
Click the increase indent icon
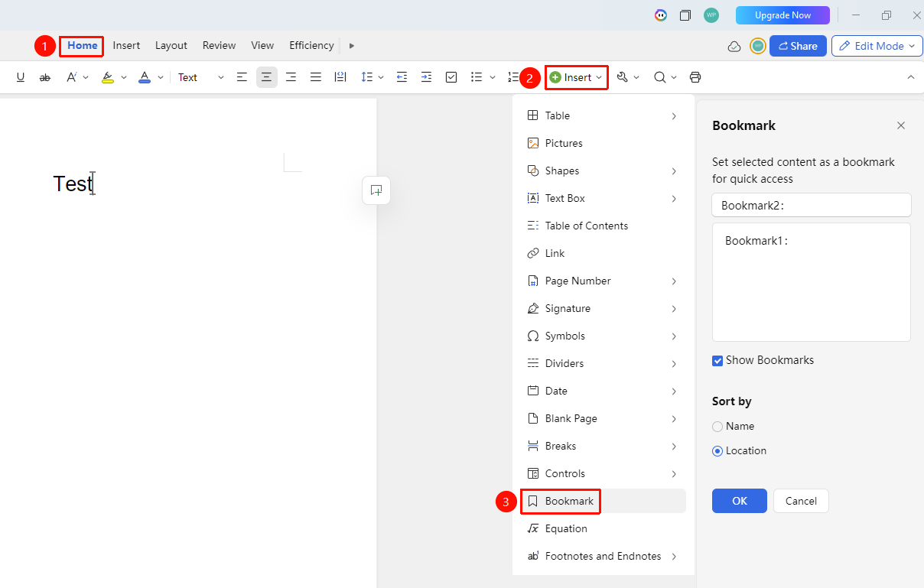[426, 77]
